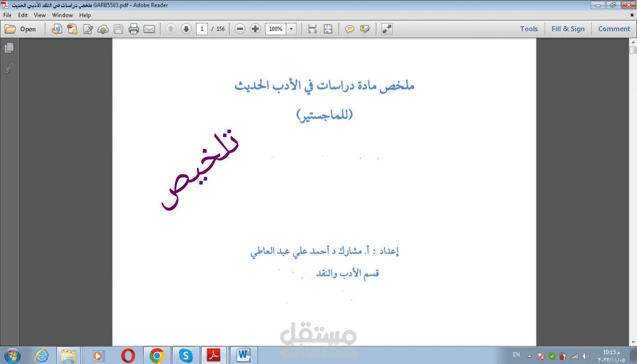Viewport: 637px width, 364px height.
Task: Click the scrollbar down arrow
Action: [x=633, y=342]
